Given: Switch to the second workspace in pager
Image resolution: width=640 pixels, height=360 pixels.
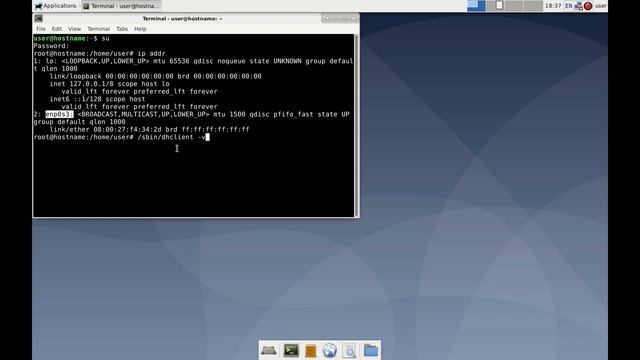Looking at the screenshot, I should click(x=495, y=6).
